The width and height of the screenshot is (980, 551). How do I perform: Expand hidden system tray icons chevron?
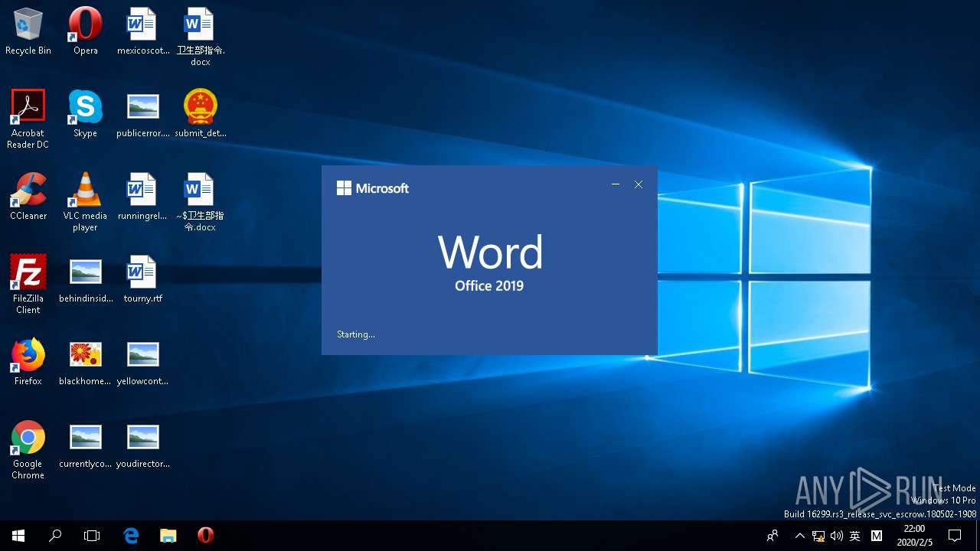pyautogui.click(x=800, y=536)
